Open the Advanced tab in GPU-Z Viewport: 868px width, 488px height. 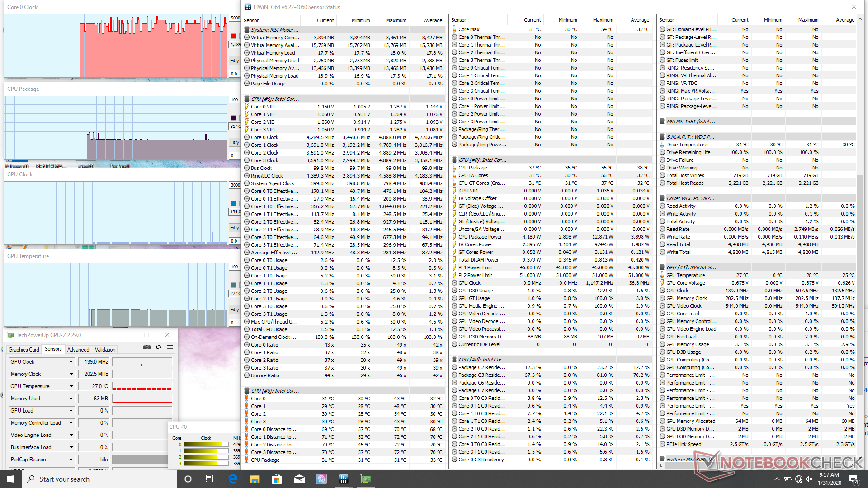point(78,350)
